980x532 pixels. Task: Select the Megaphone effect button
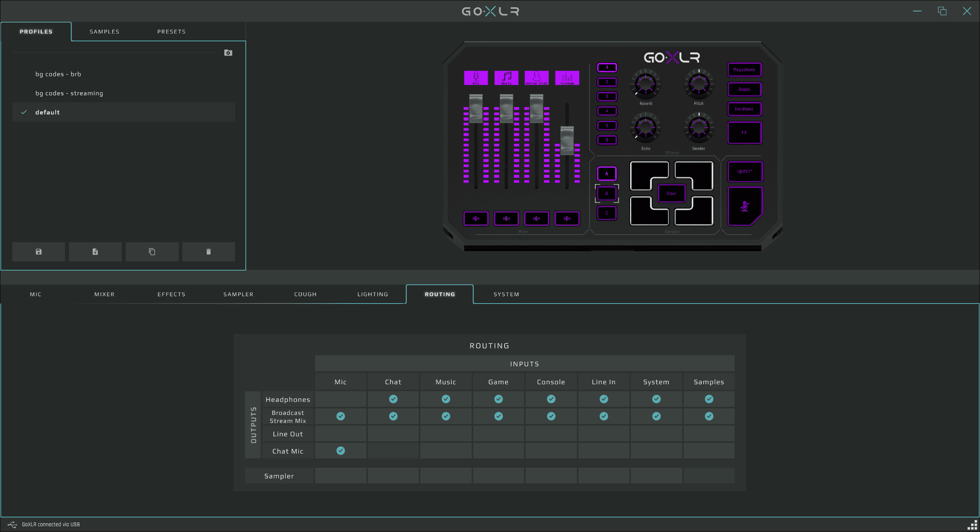(x=744, y=70)
